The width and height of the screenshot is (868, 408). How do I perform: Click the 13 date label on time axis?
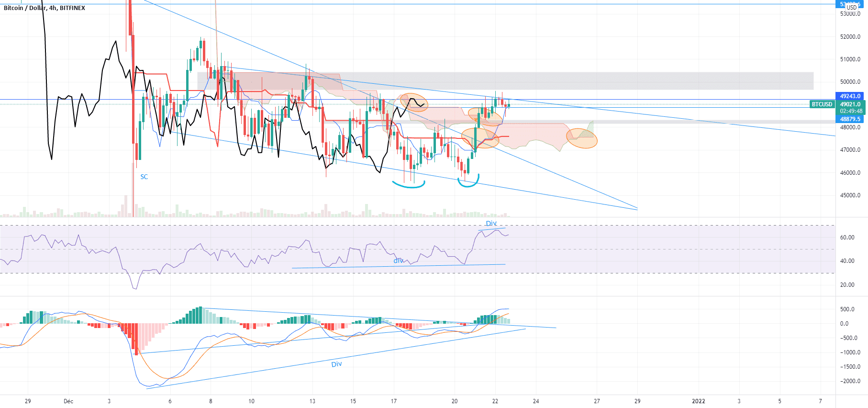(x=312, y=401)
